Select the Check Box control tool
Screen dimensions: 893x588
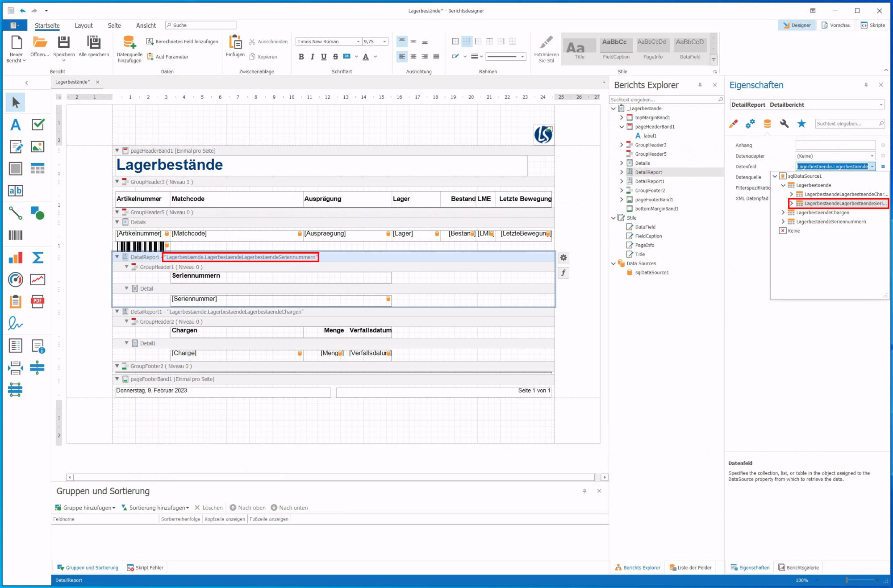coord(38,125)
